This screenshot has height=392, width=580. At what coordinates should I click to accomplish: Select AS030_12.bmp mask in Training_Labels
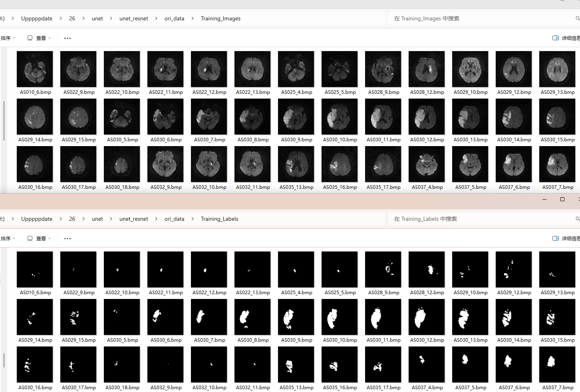(427, 317)
